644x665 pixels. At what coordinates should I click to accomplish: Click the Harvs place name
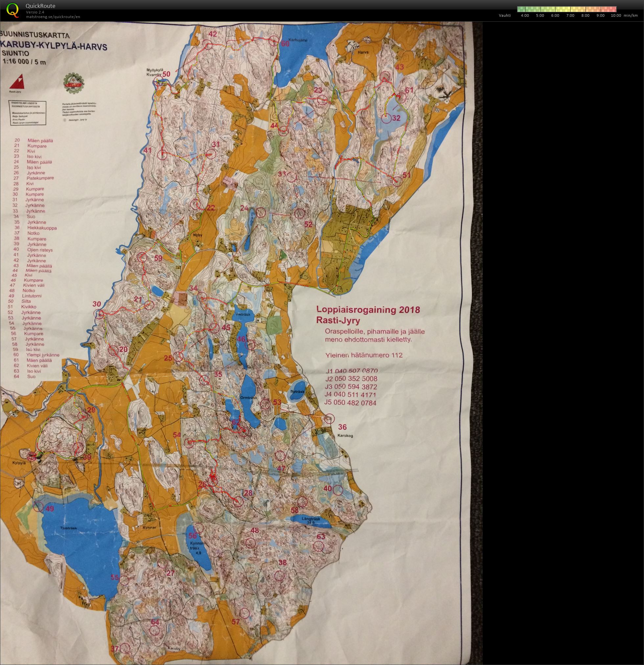coord(363,53)
